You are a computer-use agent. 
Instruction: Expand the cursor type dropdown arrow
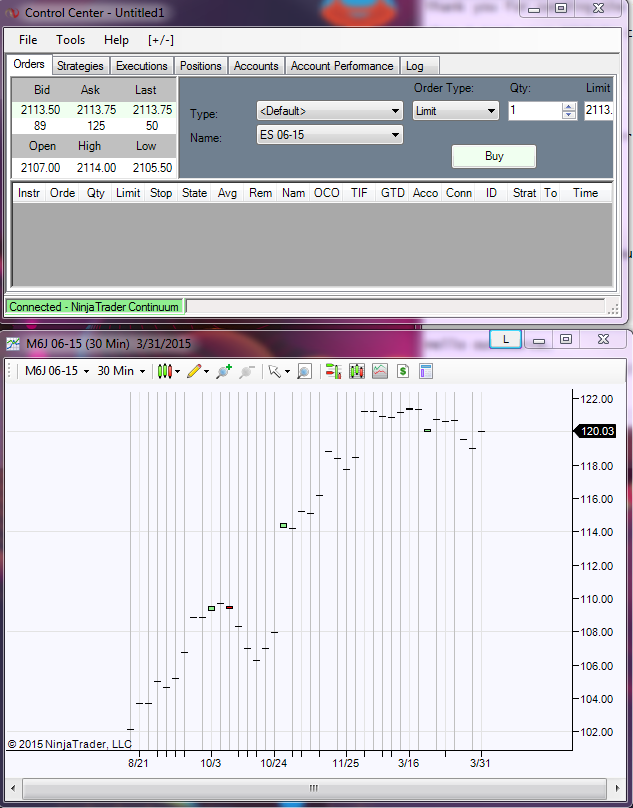[287, 371]
